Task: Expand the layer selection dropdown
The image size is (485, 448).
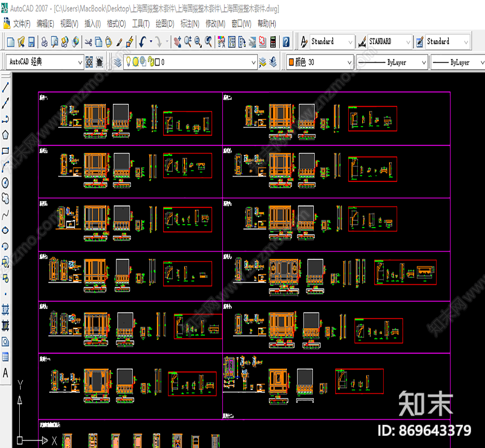Action: [x=253, y=62]
